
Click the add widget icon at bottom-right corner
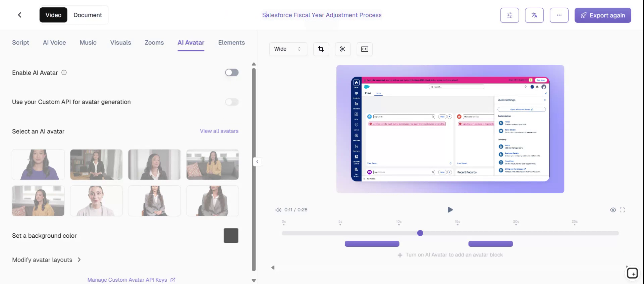pyautogui.click(x=632, y=273)
